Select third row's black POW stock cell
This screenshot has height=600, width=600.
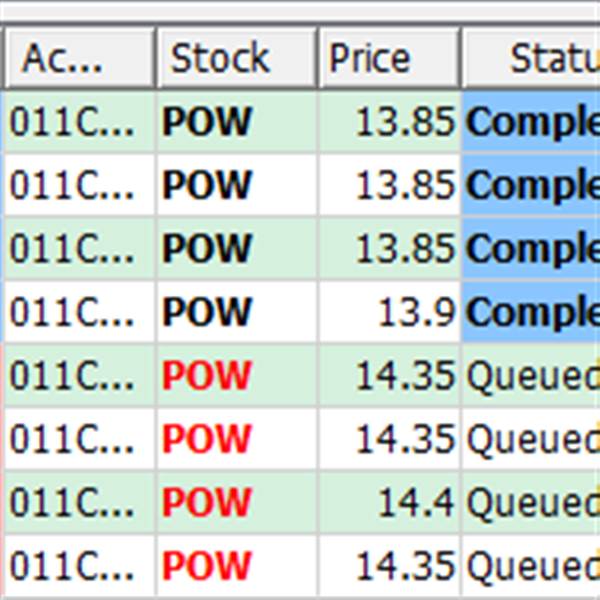pyautogui.click(x=236, y=249)
